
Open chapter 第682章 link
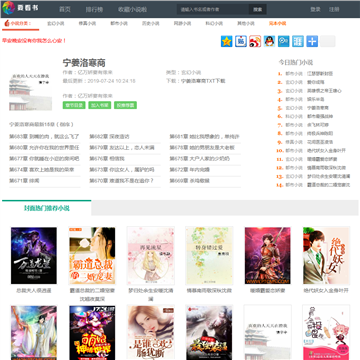pos(109,137)
